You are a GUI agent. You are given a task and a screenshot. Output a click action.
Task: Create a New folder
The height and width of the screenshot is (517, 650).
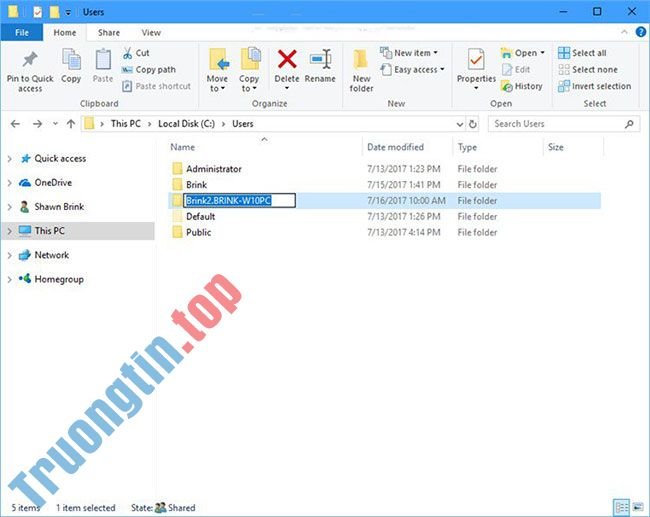click(x=361, y=70)
